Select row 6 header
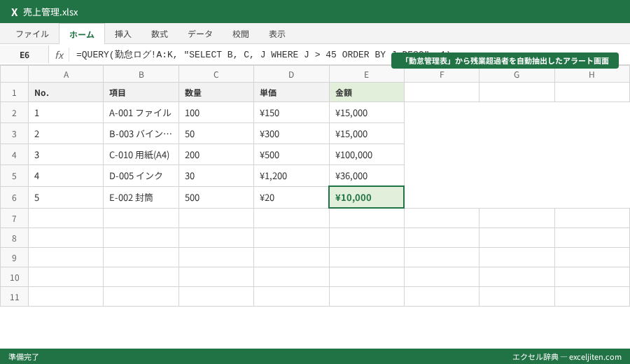Screen dimensions: 630x364 [x=14, y=197]
